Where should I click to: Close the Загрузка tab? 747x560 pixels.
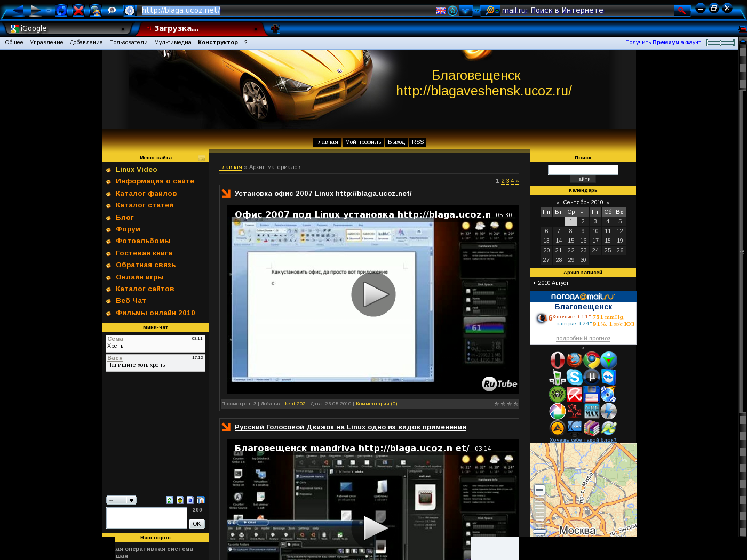pos(256,29)
